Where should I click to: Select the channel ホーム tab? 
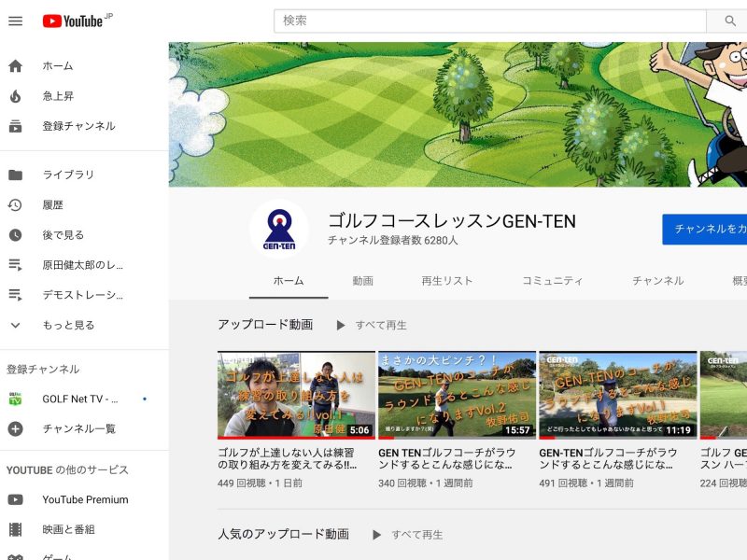[x=289, y=281]
